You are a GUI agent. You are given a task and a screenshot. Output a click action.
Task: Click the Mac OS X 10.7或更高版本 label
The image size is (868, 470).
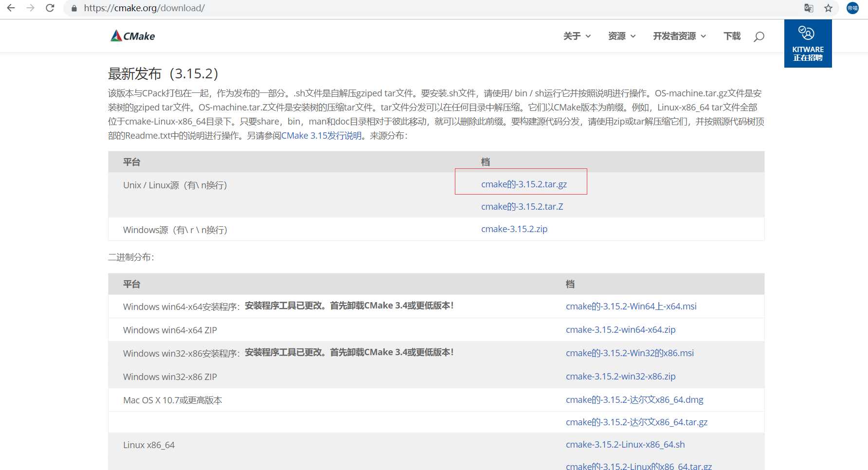click(x=172, y=400)
